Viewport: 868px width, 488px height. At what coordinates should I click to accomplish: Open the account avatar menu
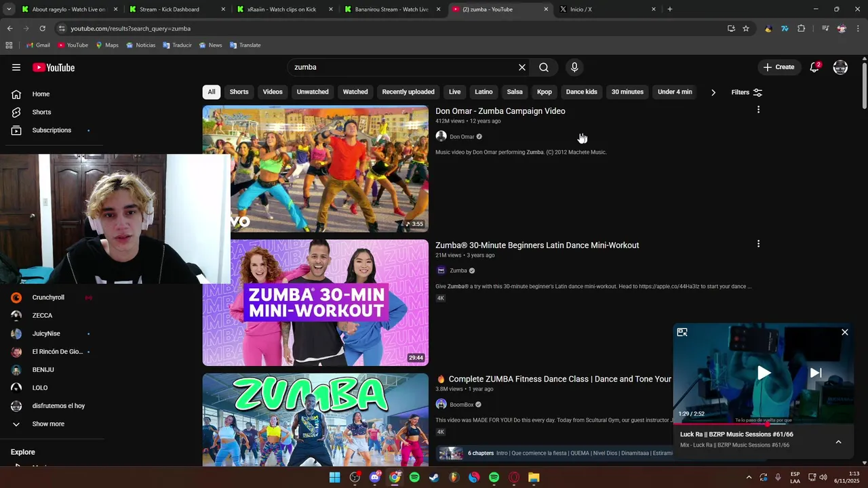tap(840, 67)
